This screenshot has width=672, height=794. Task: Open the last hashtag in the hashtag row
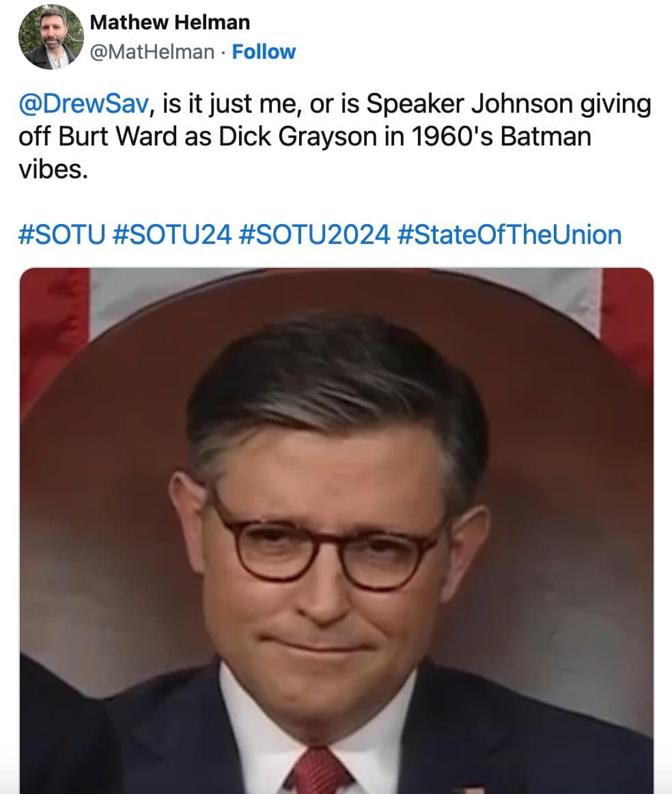(x=509, y=234)
